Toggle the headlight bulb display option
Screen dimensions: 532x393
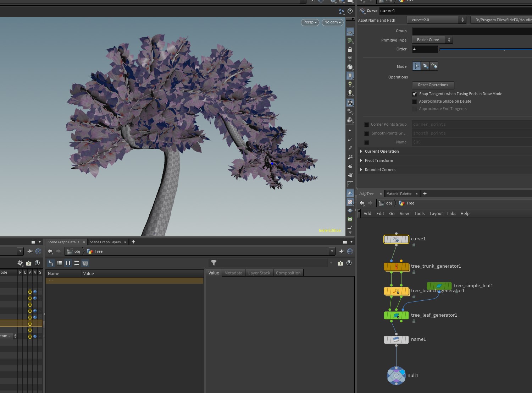click(350, 76)
